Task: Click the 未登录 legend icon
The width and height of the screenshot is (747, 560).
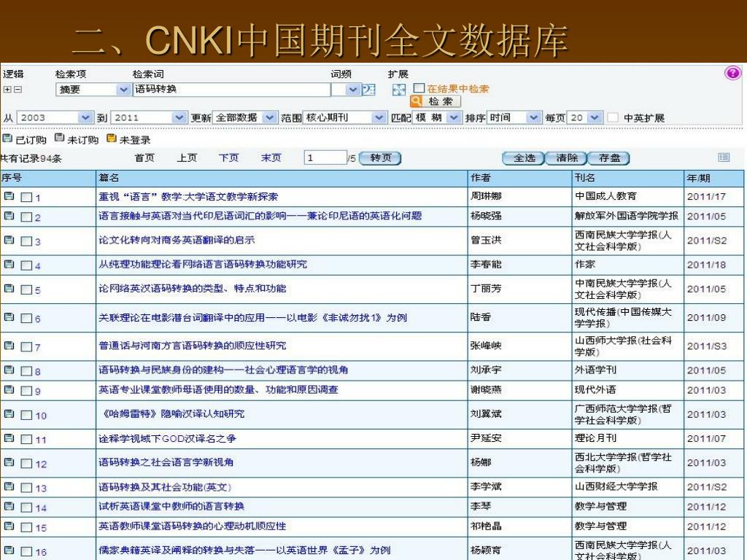Action: 111,138
